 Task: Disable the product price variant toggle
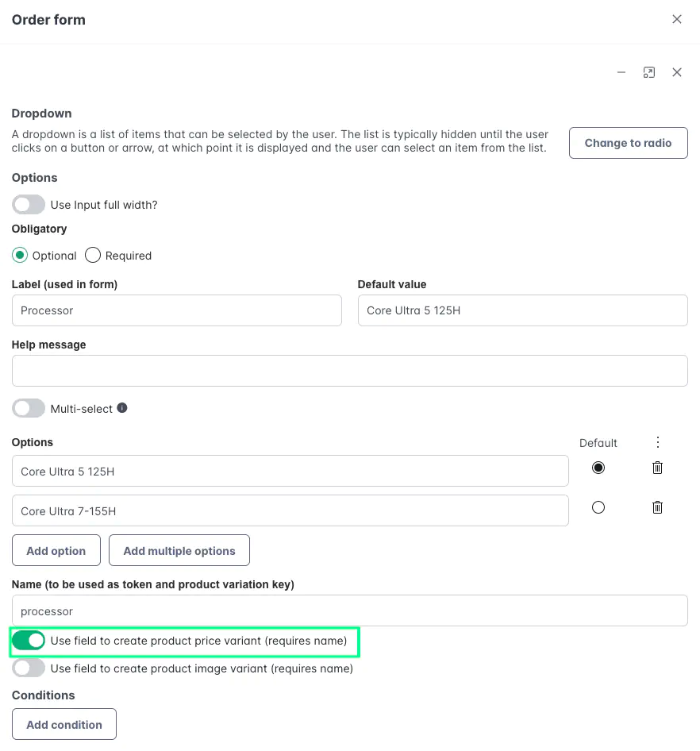[x=29, y=641]
